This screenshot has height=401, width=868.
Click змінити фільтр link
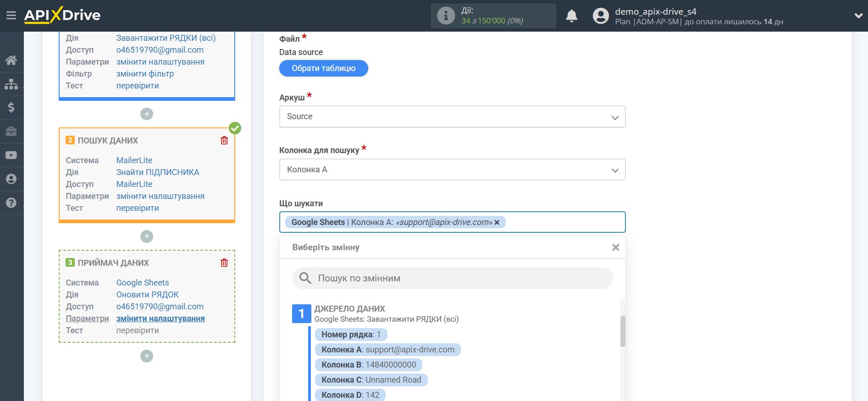click(x=145, y=74)
